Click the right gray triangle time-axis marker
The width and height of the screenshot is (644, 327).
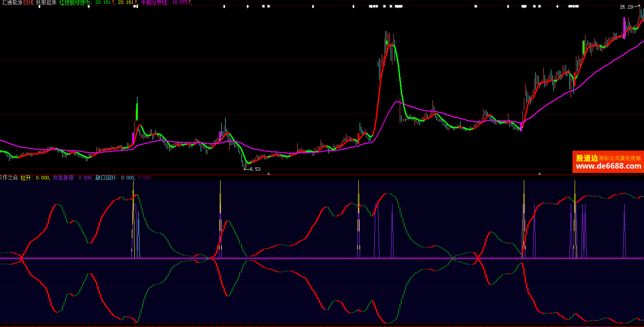coord(539,173)
